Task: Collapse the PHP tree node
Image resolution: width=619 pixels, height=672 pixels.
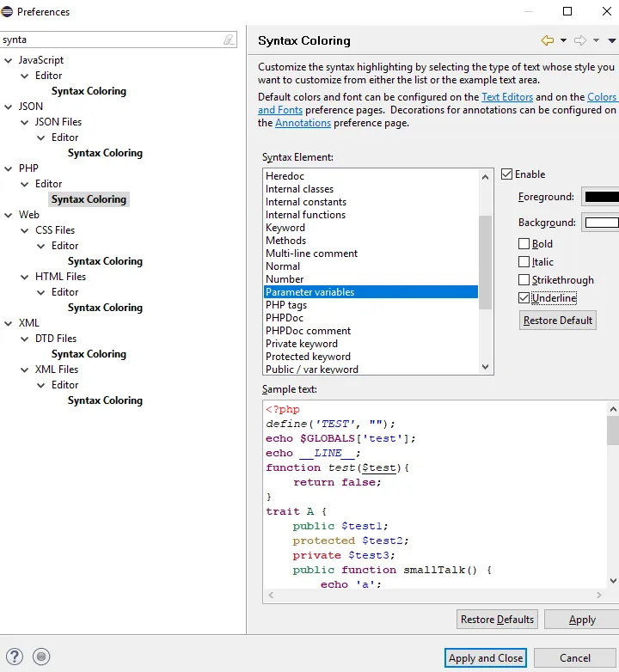Action: click(x=8, y=168)
